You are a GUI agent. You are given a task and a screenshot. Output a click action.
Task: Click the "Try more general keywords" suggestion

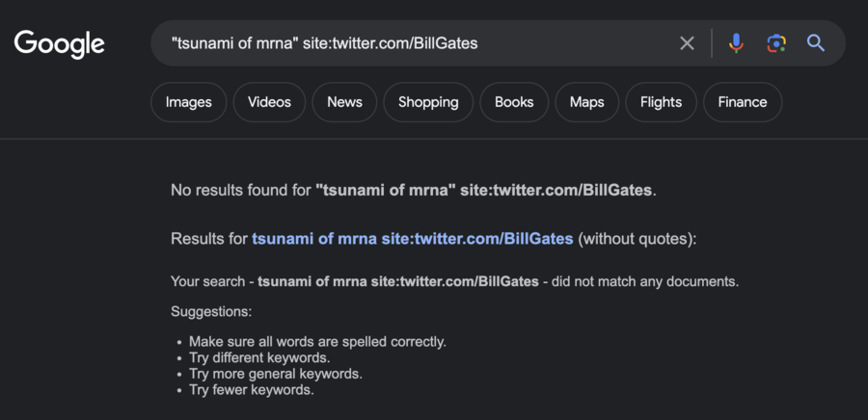pos(276,374)
